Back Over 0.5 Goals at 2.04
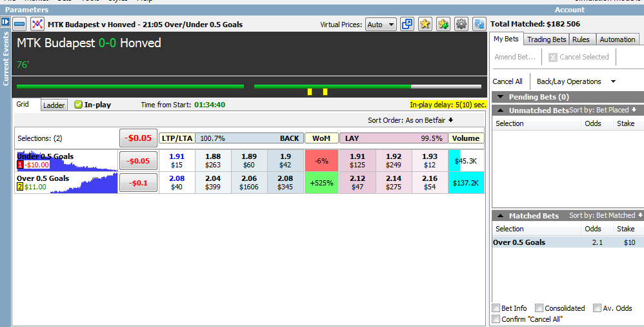This screenshot has width=644, height=327. pos(213,183)
